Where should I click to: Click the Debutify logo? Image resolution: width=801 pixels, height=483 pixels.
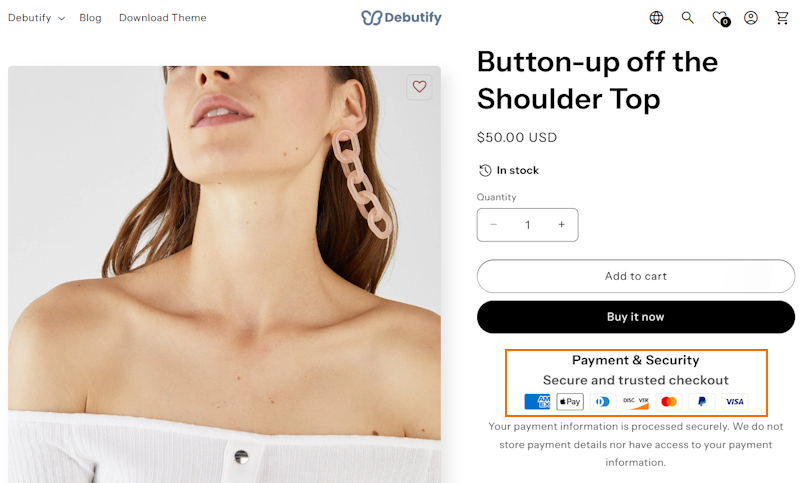click(x=402, y=18)
